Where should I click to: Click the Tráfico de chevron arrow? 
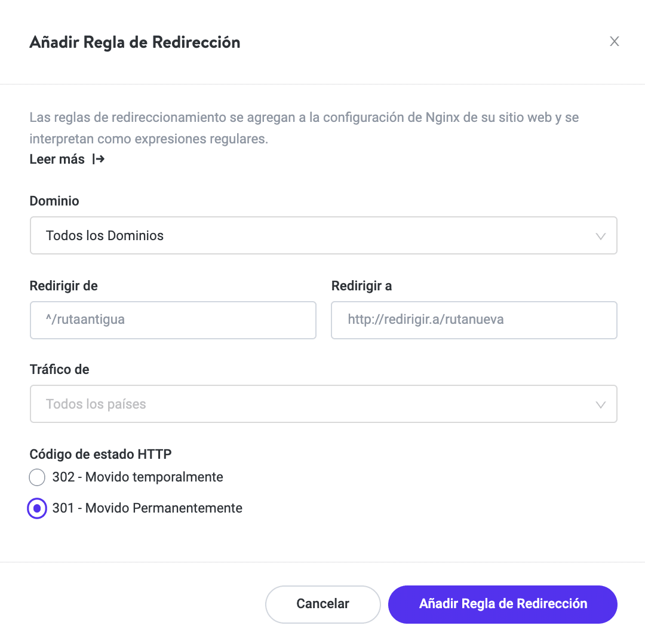pyautogui.click(x=601, y=404)
